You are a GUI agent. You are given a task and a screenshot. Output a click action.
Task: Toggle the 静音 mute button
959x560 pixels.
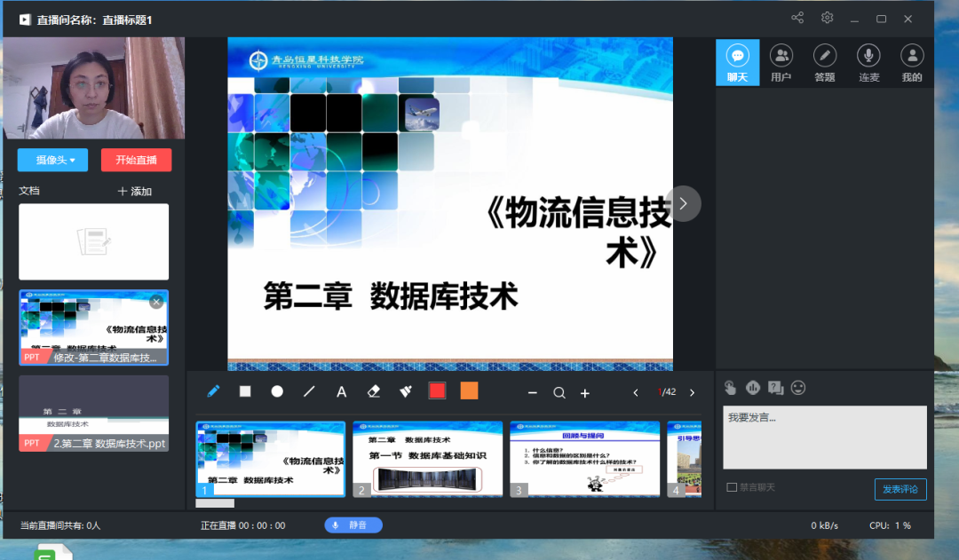pyautogui.click(x=353, y=525)
